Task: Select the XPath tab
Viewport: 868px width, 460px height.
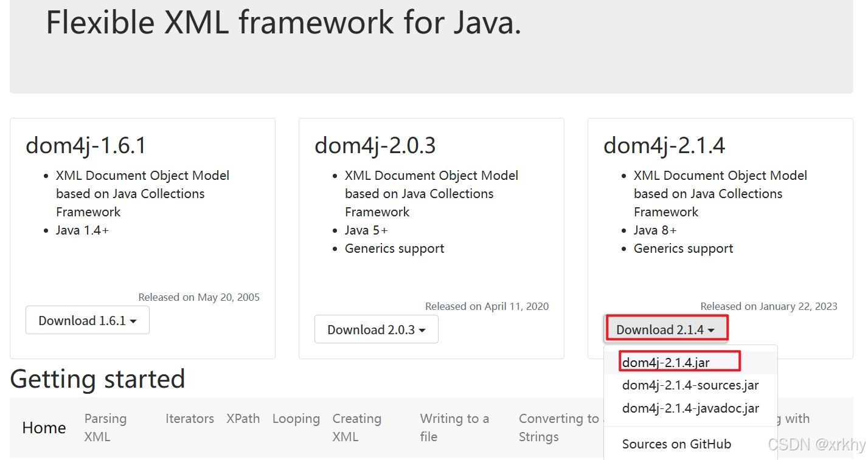Action: click(243, 419)
